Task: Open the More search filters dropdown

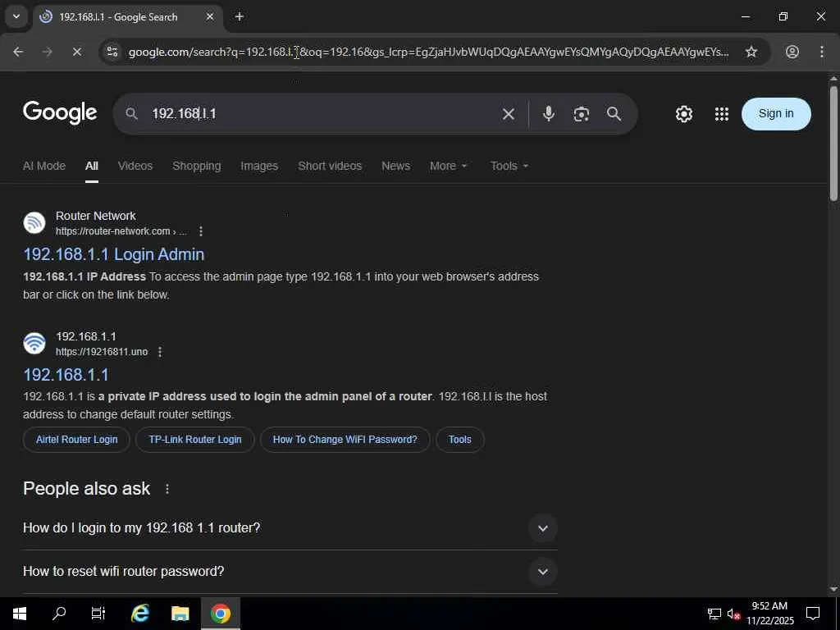Action: pyautogui.click(x=449, y=166)
